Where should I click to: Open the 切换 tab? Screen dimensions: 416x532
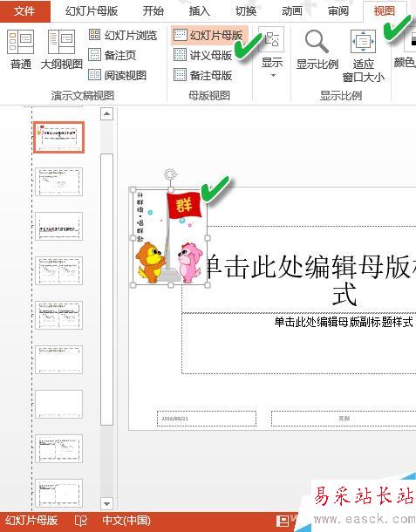click(246, 11)
